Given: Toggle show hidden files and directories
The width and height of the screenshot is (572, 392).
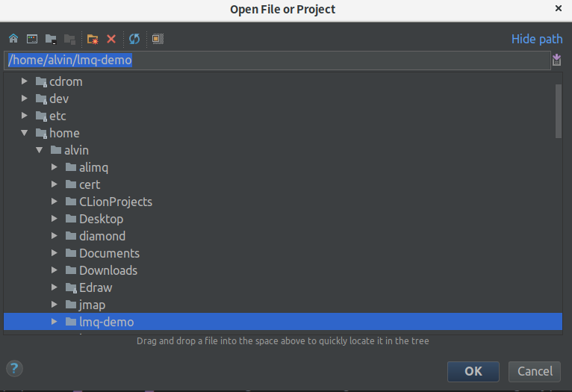Looking at the screenshot, I should tap(158, 39).
